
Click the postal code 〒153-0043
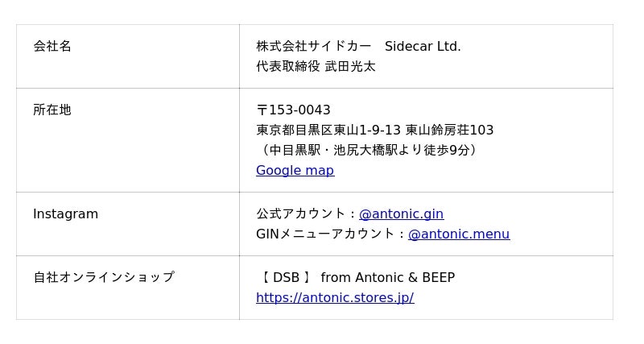[293, 110]
